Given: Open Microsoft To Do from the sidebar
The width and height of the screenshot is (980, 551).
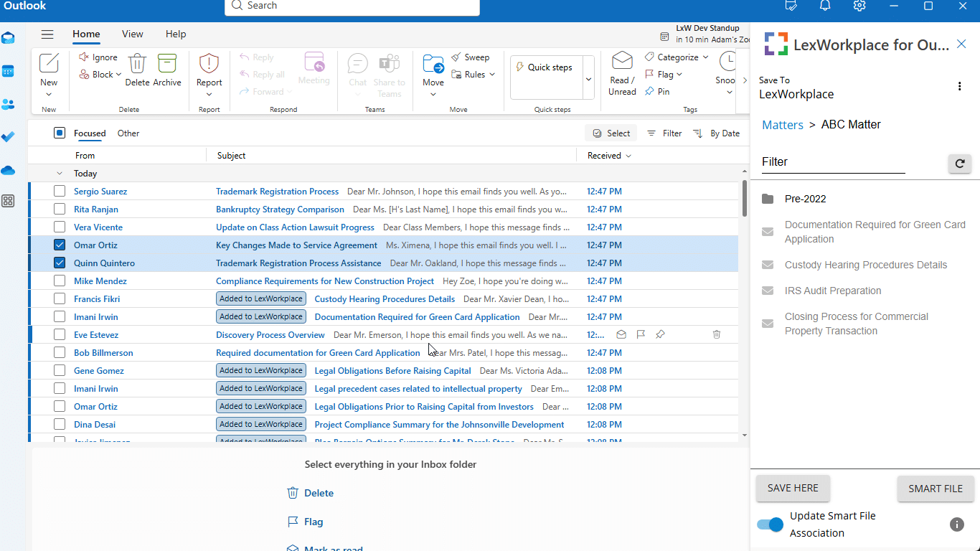Looking at the screenshot, I should (x=8, y=136).
